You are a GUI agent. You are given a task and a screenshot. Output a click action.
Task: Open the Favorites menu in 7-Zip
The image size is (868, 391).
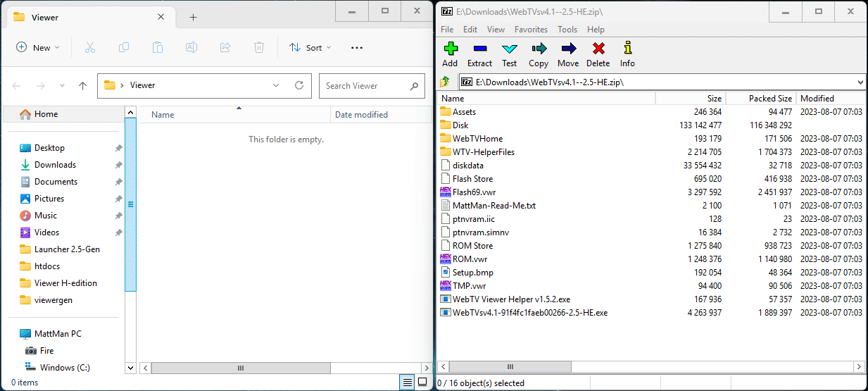click(531, 30)
